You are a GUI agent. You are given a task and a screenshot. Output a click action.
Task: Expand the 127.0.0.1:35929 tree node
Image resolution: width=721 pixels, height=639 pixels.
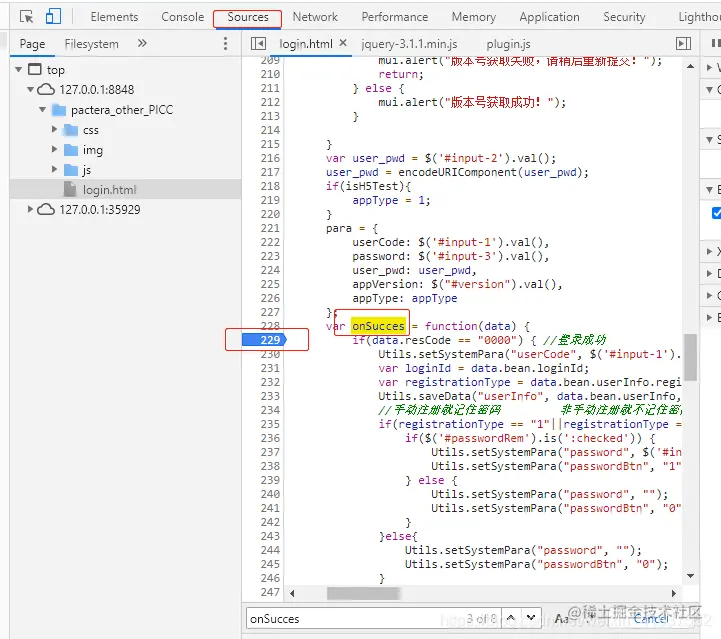pyautogui.click(x=30, y=209)
